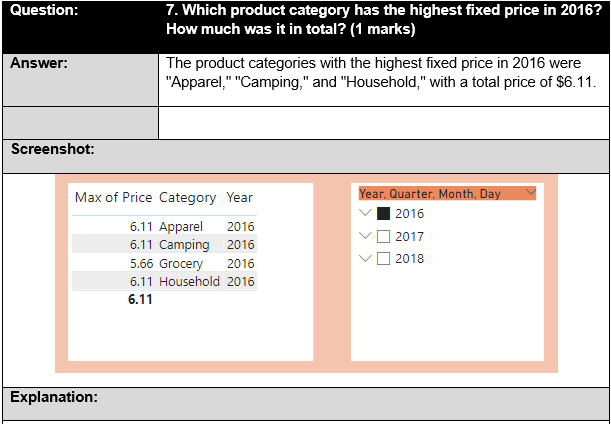The height and width of the screenshot is (424, 611).
Task: Select the Grocery category cell
Action: point(181,264)
